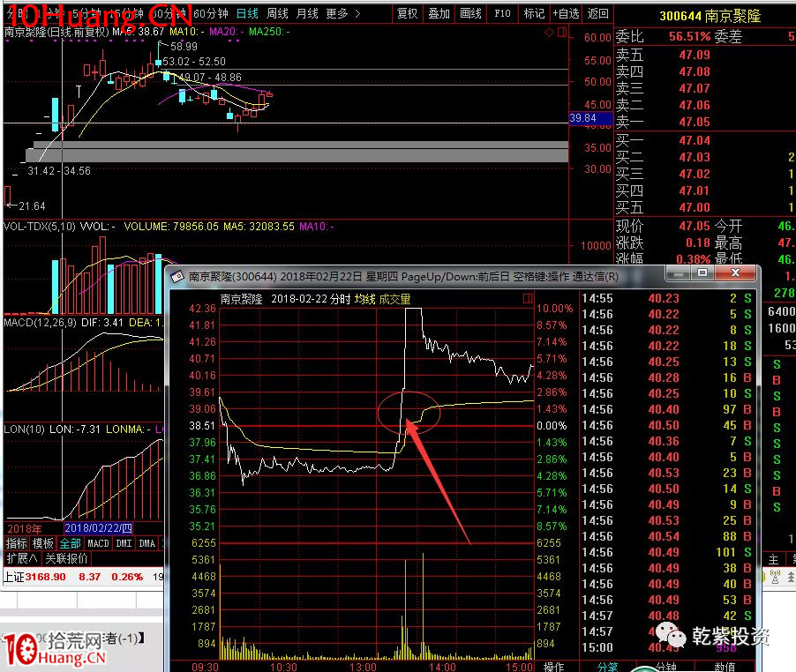
Task: Select the 全部 indicators tab
Action: pyautogui.click(x=70, y=543)
